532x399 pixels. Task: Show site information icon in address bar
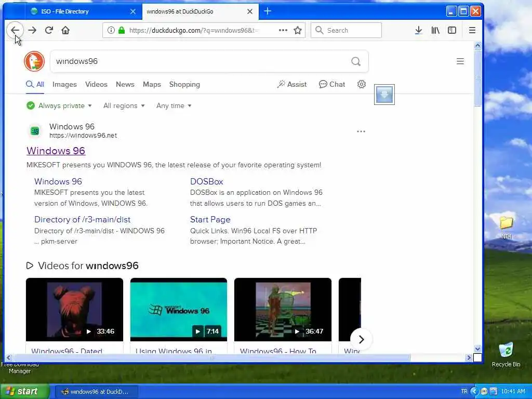pos(111,30)
